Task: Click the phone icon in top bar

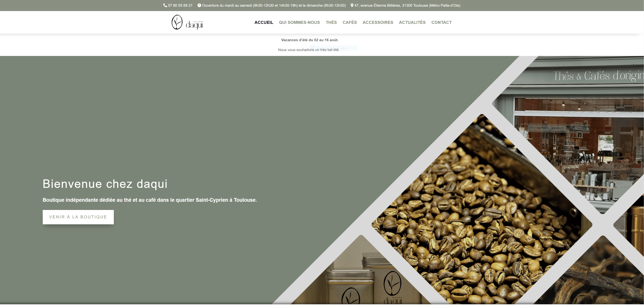Action: 165,5
